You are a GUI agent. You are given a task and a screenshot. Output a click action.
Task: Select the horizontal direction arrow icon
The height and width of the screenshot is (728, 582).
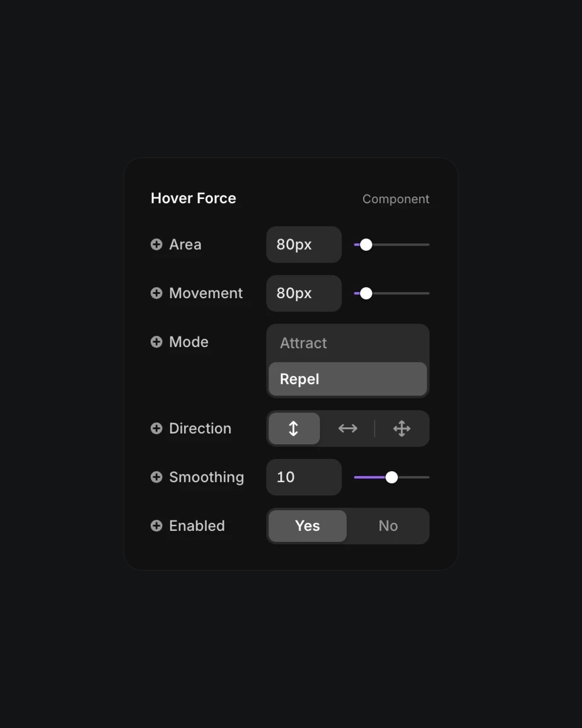(x=347, y=429)
